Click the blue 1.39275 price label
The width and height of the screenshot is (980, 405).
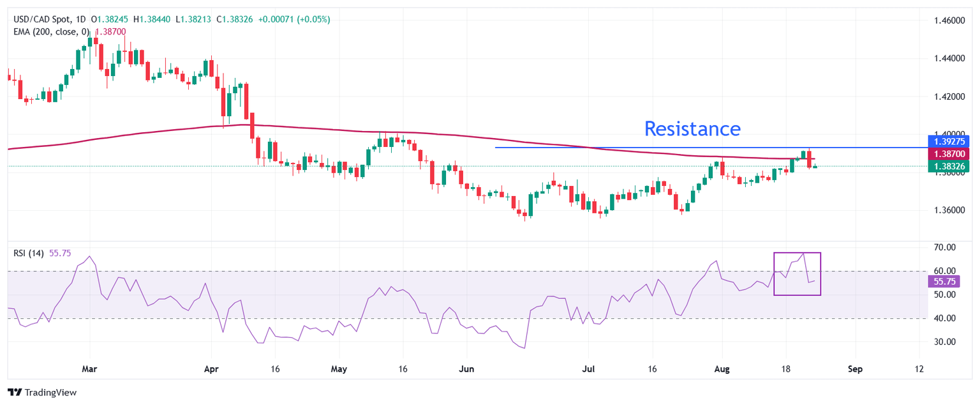(948, 141)
